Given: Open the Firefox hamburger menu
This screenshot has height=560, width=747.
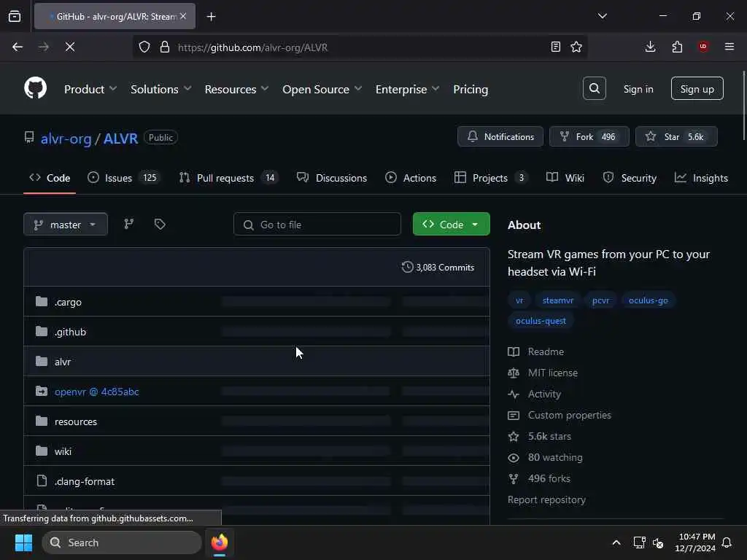Looking at the screenshot, I should coord(729,47).
